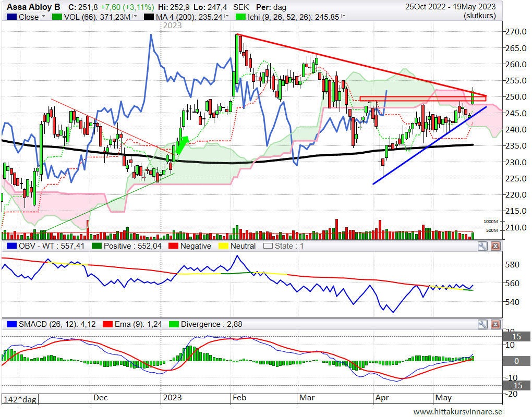The image size is (532, 417).
Task: Click the yellow Neutral swatch
Action: pyautogui.click(x=223, y=246)
